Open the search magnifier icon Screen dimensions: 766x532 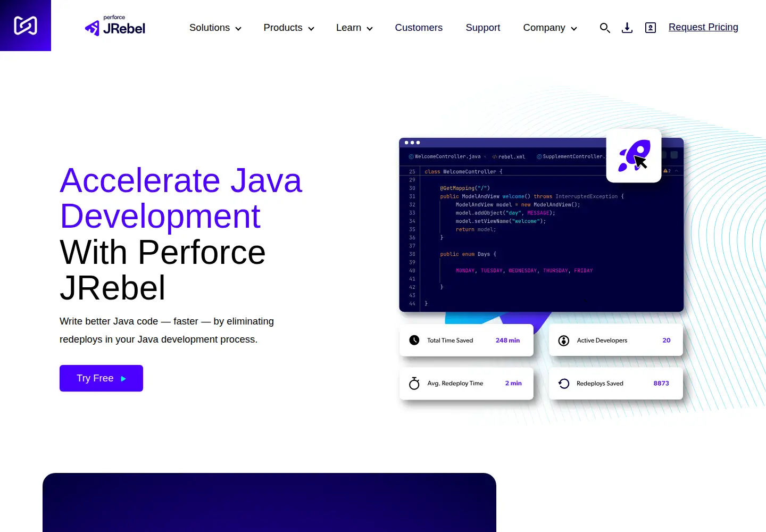[x=605, y=28]
